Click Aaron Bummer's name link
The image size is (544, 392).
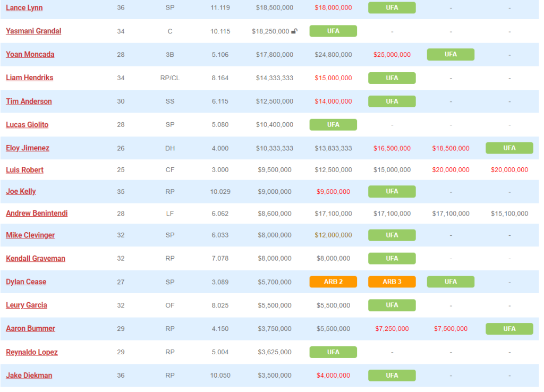[30, 328]
